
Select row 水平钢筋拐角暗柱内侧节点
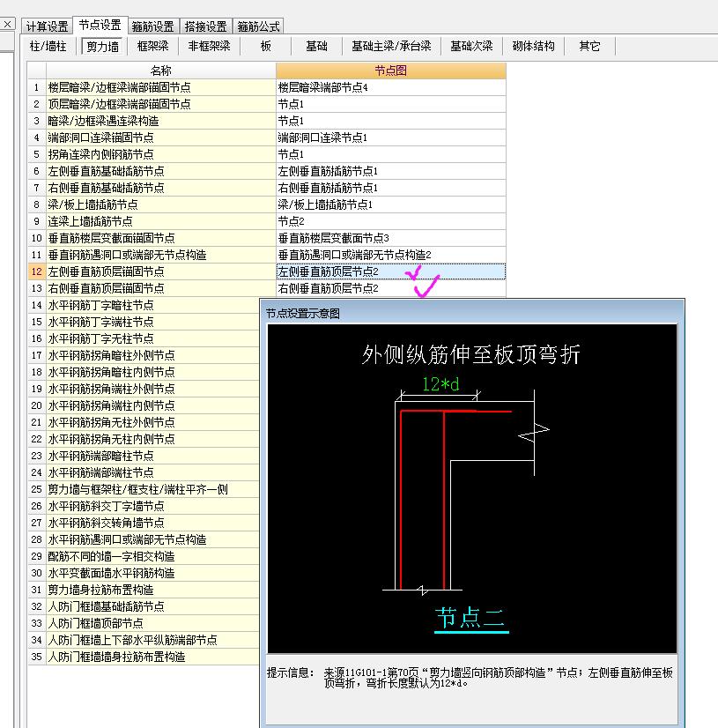[x=152, y=372]
